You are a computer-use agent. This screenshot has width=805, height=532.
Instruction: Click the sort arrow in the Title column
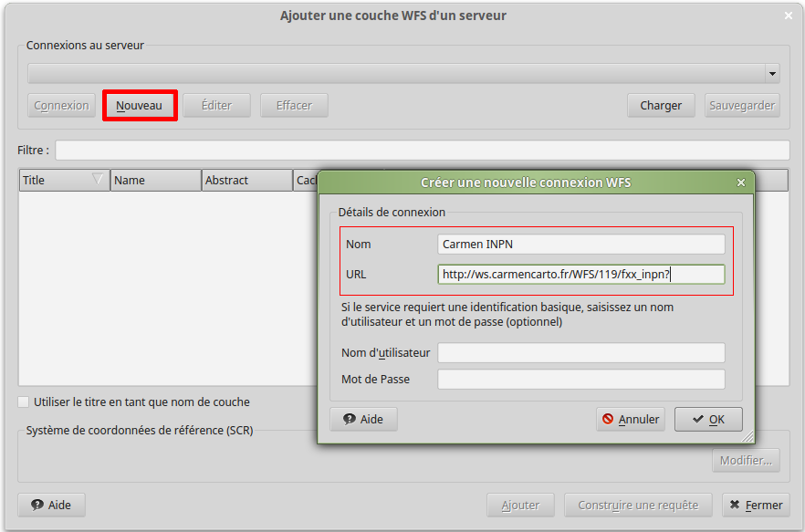[x=98, y=180]
